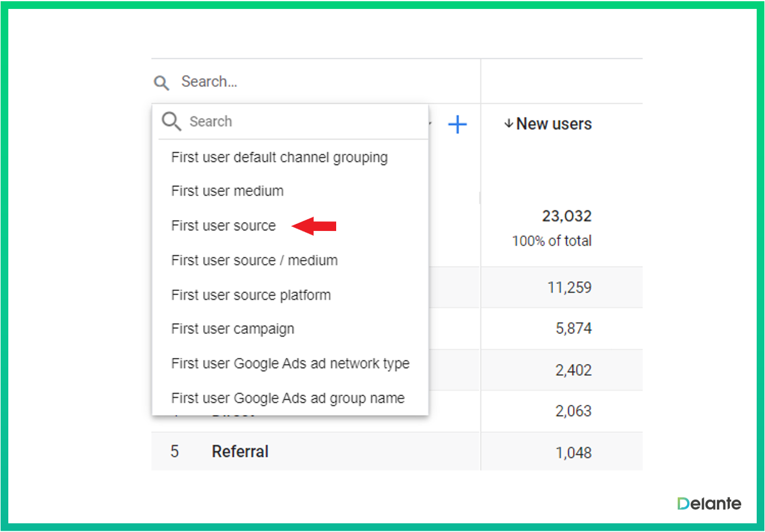Click the magnifier icon inside dimension dropdown

click(x=172, y=122)
